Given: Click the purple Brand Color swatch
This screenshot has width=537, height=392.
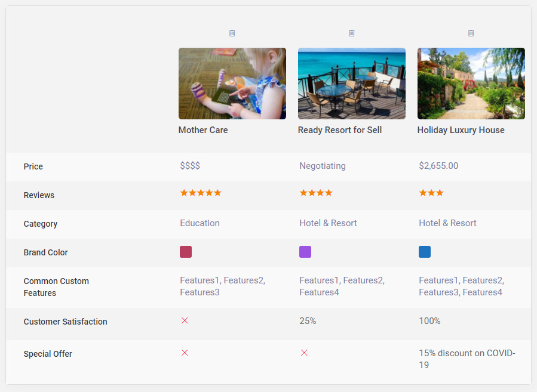Looking at the screenshot, I should (x=305, y=252).
